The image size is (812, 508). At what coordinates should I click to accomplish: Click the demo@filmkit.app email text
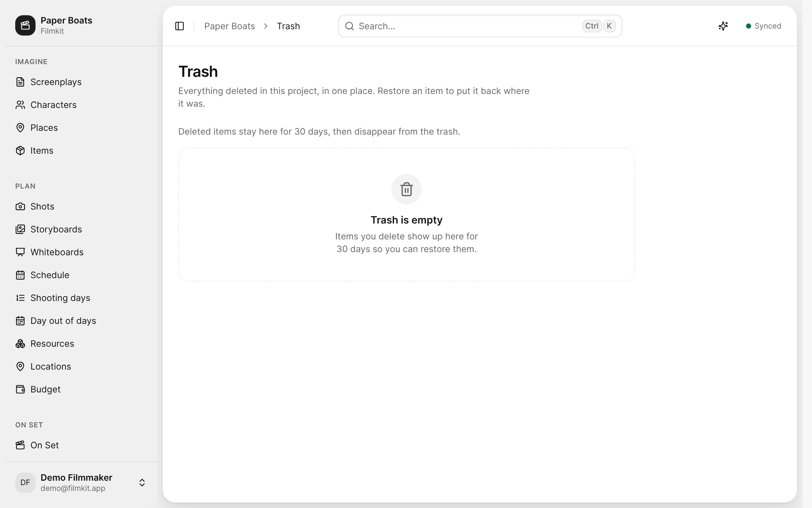pyautogui.click(x=73, y=488)
